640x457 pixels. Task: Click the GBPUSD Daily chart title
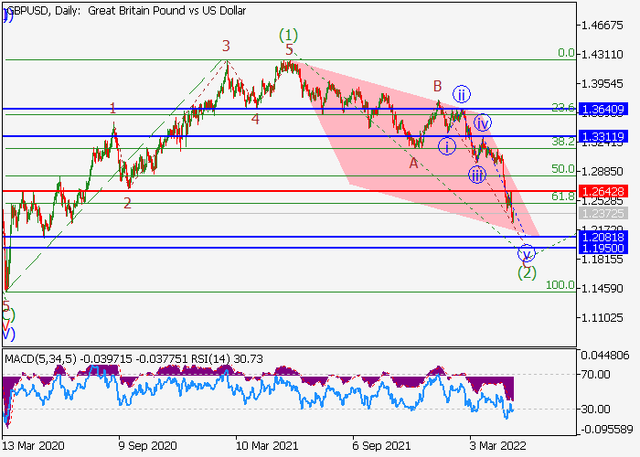(x=127, y=10)
